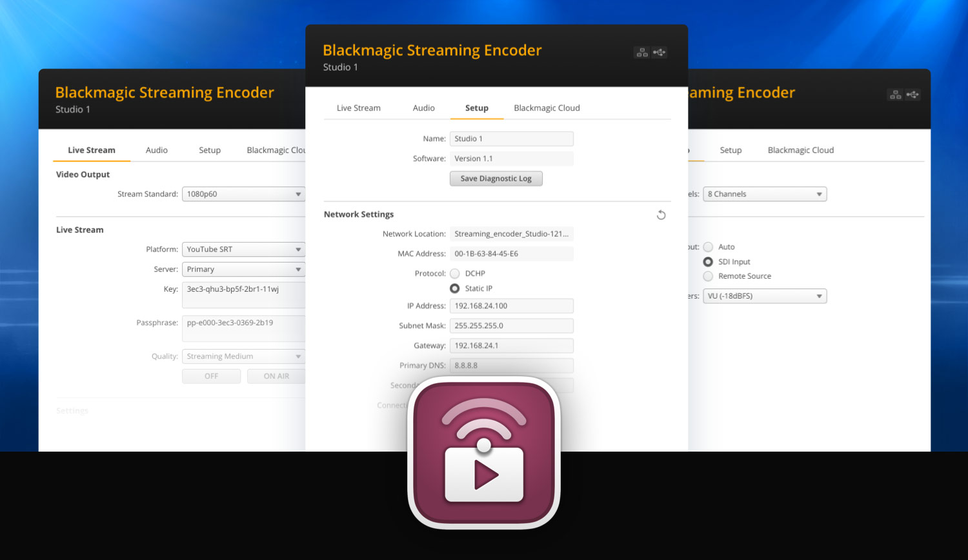Select SDI Input as audio source
This screenshot has height=560, width=968.
[708, 261]
